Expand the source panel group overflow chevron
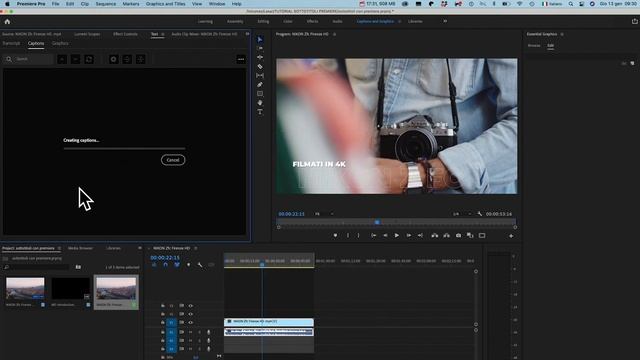Image resolution: width=640 pixels, height=360 pixels. click(247, 34)
